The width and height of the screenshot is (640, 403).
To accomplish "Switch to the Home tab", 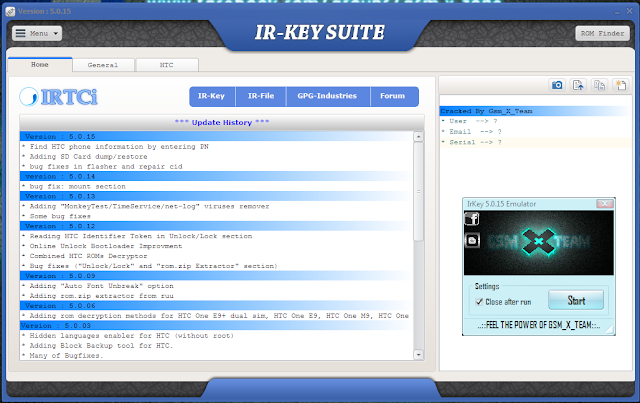I will coord(40,65).
